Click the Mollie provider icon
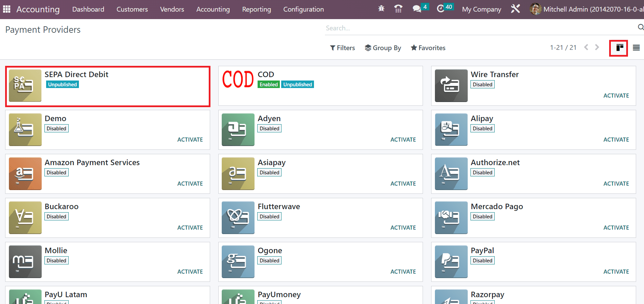 (x=25, y=262)
